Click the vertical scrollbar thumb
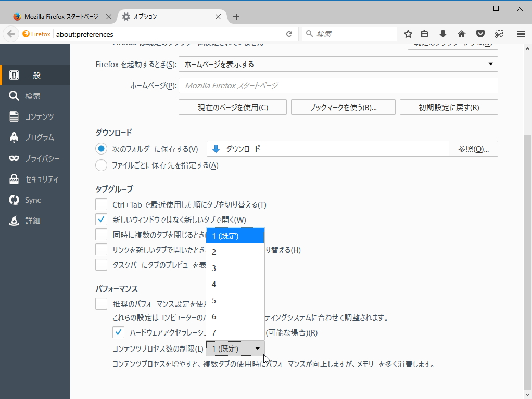532x399 pixels. click(x=528, y=261)
